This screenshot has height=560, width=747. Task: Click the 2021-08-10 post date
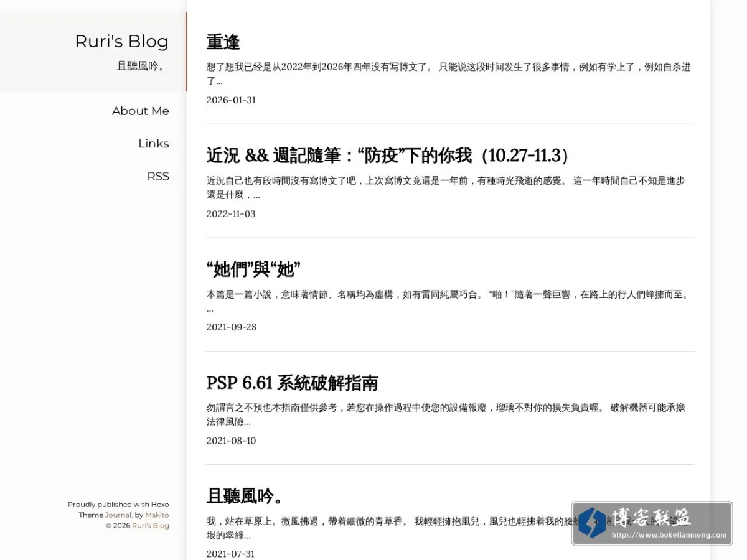(231, 441)
